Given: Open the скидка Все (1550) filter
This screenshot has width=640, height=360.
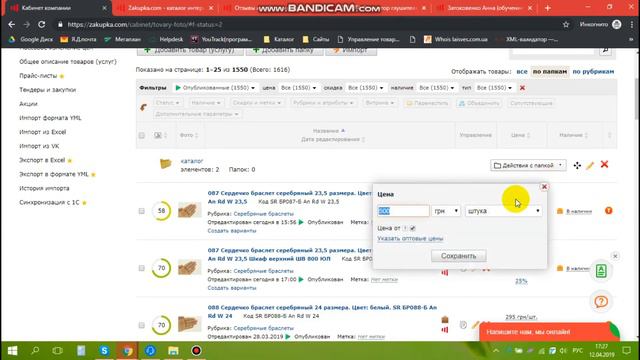Looking at the screenshot, I should [366, 88].
